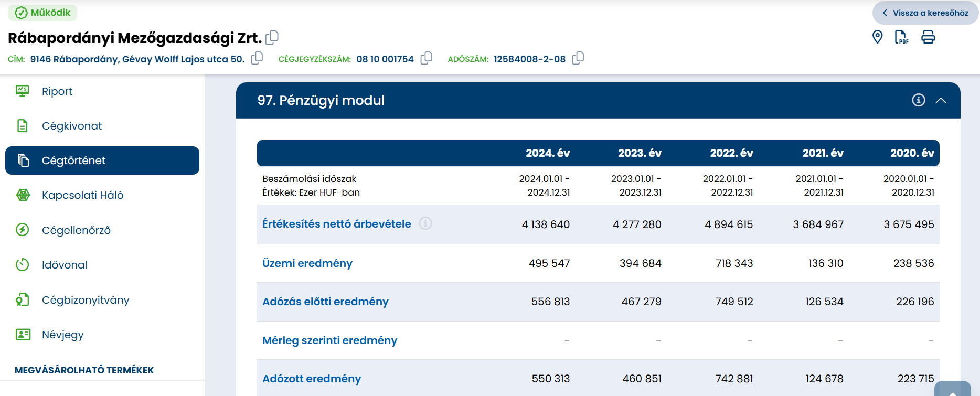Click the Cégbizonyítvány certificate icon
This screenshot has width=980, height=396.
pyautogui.click(x=23, y=299)
